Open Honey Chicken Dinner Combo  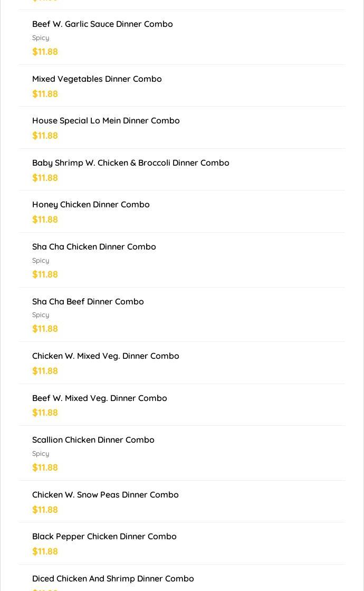182,212
